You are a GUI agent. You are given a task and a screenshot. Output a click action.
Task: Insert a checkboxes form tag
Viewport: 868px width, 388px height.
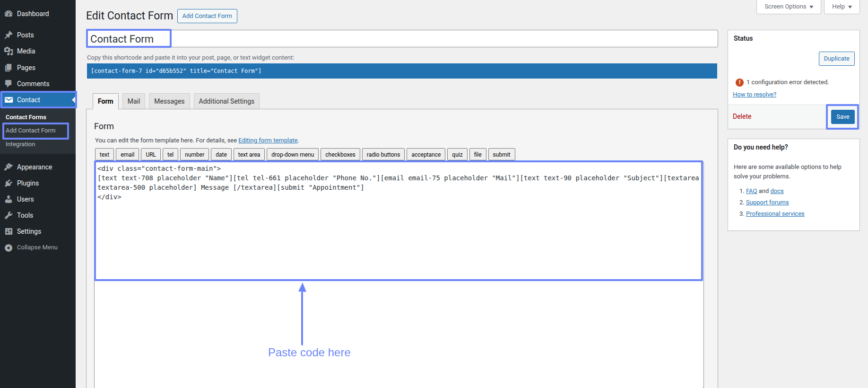[x=340, y=155]
